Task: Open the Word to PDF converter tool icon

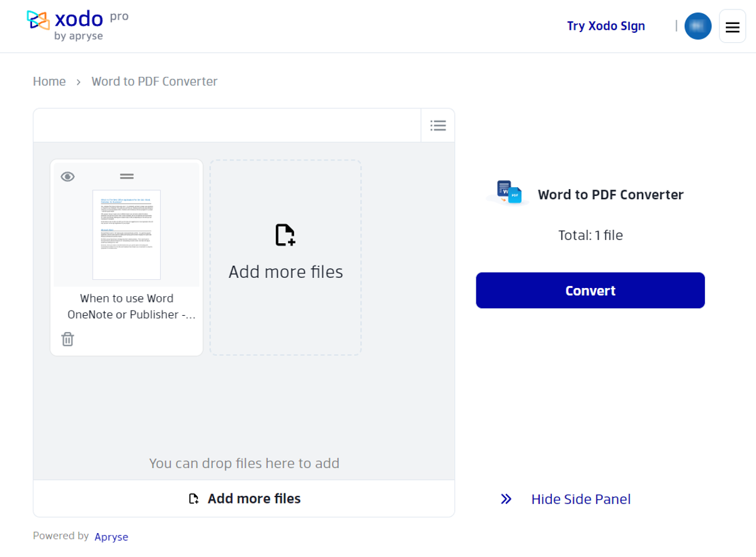Action: point(508,193)
